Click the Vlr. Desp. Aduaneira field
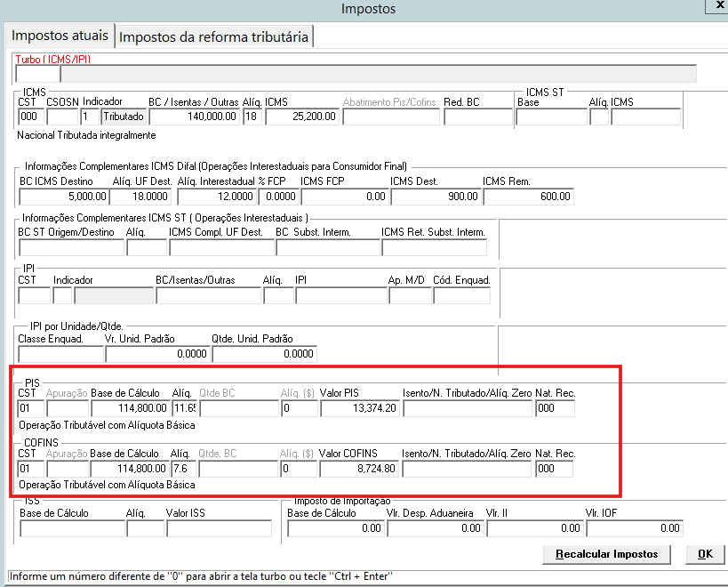Viewport: 728px width, 587px height. tap(436, 528)
